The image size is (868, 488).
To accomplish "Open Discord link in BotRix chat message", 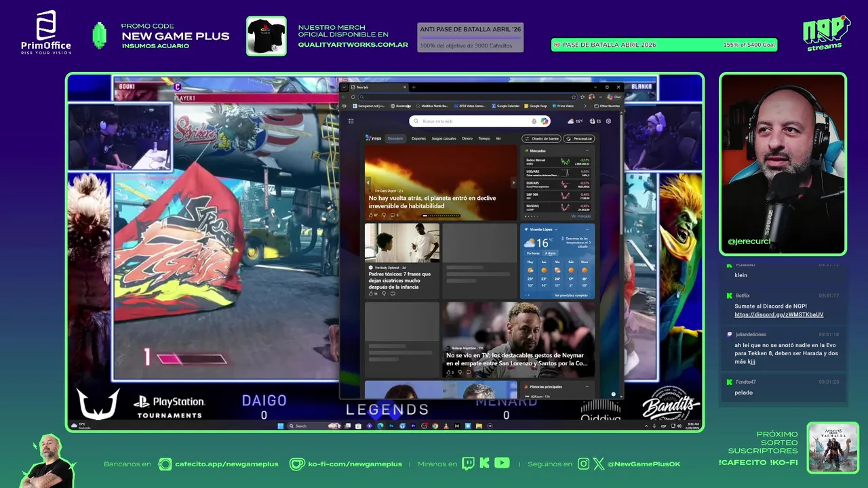I will (x=779, y=314).
